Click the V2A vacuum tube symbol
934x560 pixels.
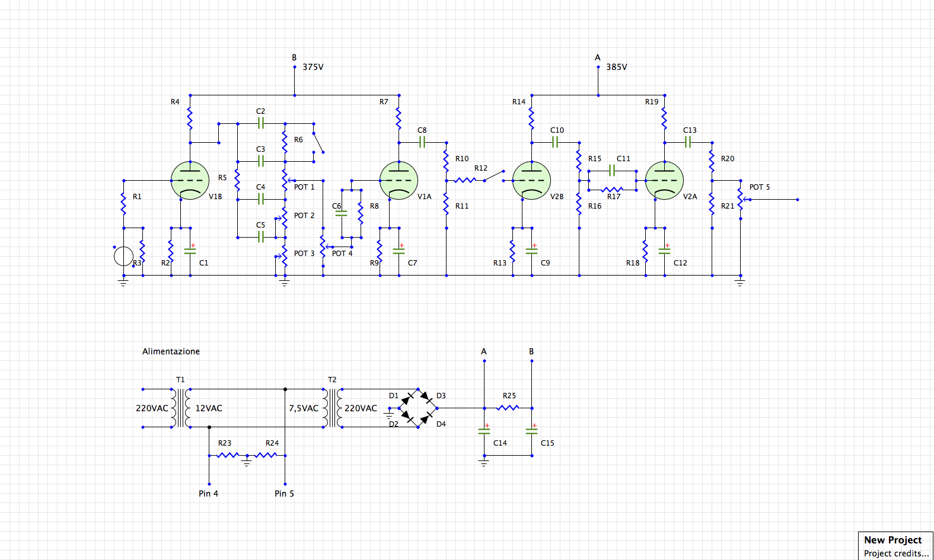coord(664,180)
